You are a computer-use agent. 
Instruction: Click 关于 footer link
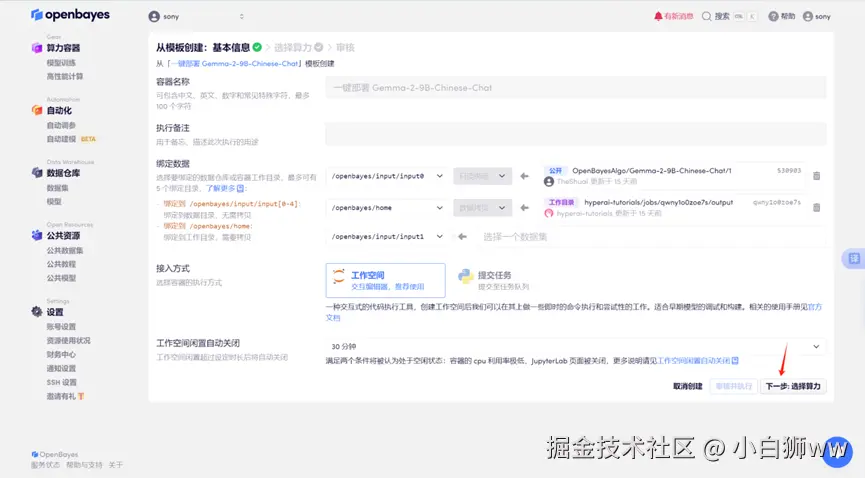pyautogui.click(x=116, y=465)
